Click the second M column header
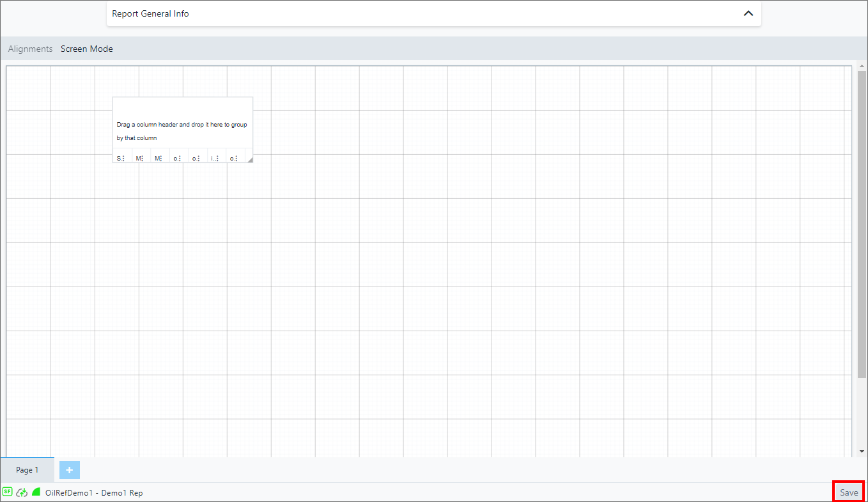 pos(157,158)
